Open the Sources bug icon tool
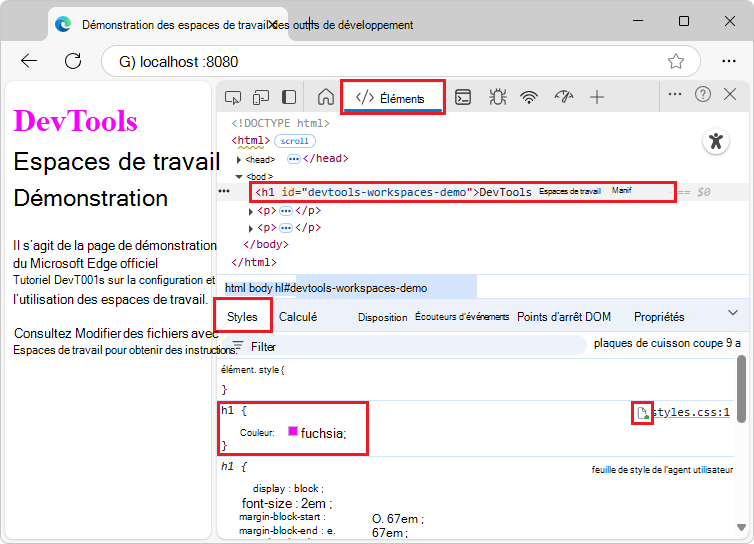 [x=497, y=97]
